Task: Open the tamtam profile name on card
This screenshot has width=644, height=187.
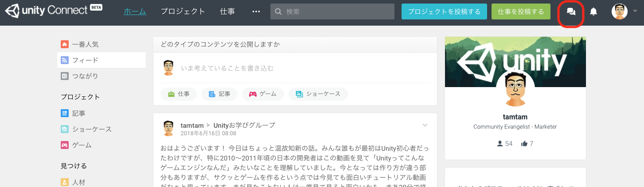Action: point(515,117)
